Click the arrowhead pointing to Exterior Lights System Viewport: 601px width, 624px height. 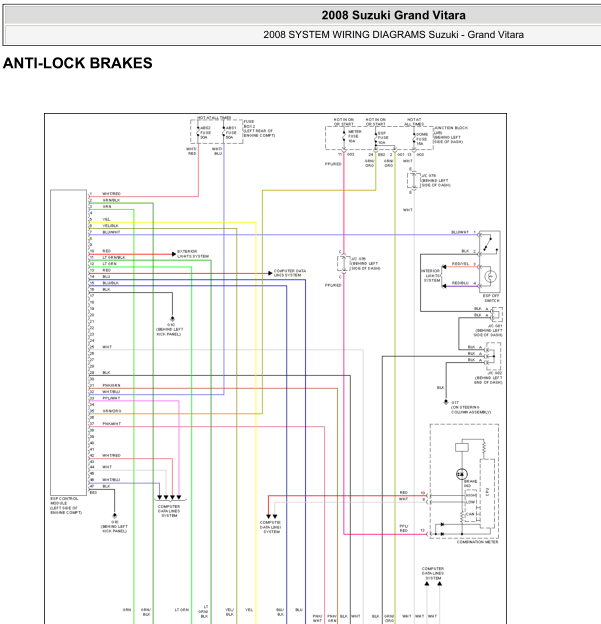174,254
